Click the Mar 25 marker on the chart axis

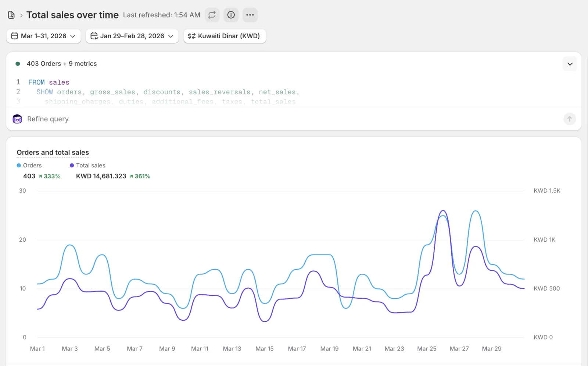click(x=427, y=349)
